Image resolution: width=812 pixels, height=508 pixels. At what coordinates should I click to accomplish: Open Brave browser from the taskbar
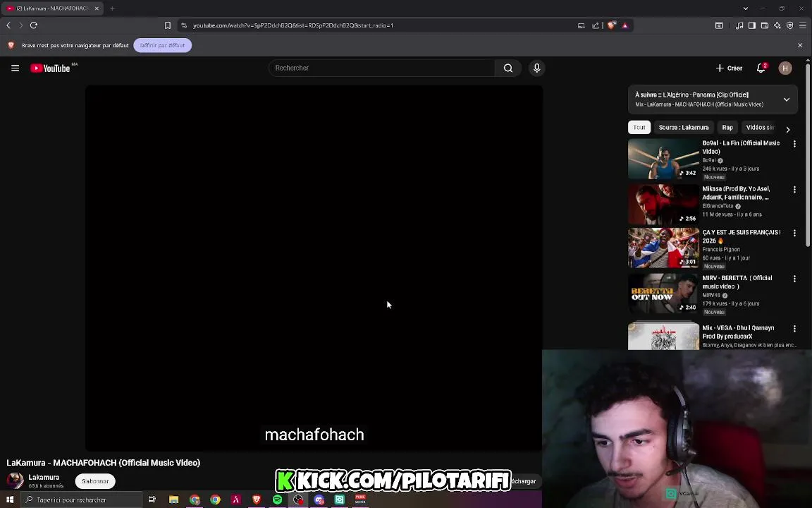(257, 500)
